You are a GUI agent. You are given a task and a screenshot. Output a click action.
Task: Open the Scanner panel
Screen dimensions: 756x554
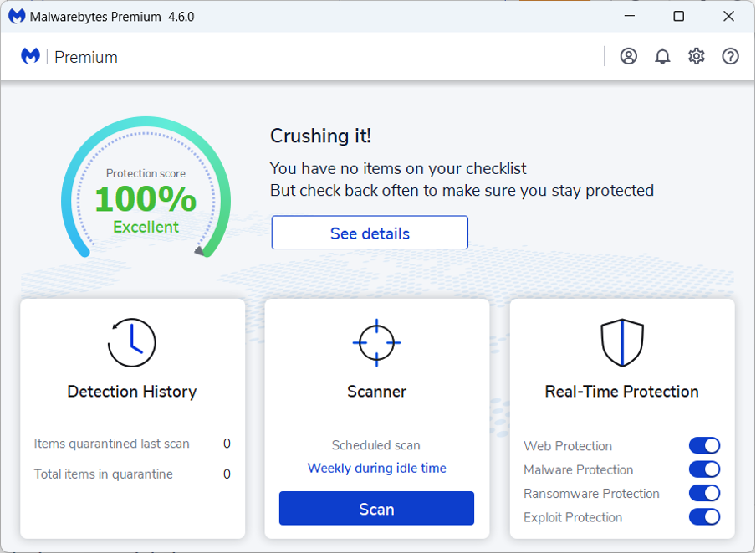(376, 391)
